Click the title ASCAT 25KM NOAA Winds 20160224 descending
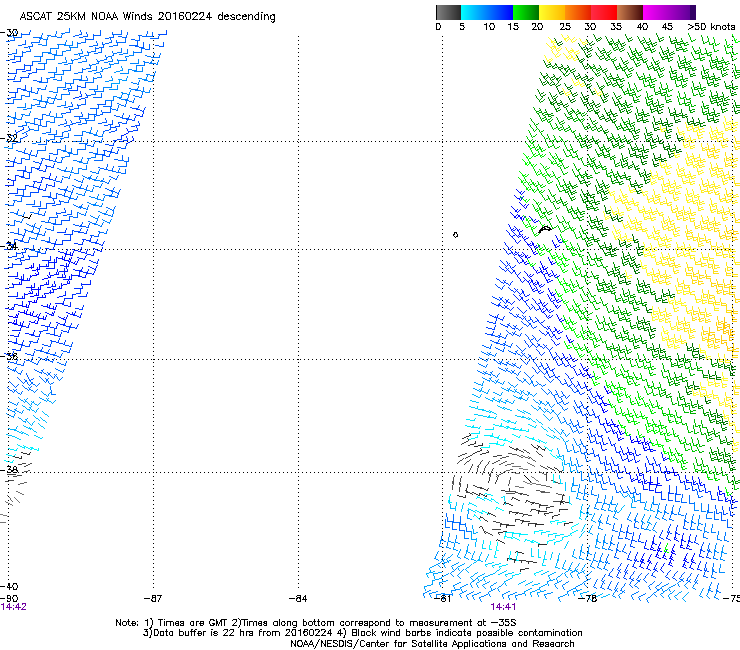The height and width of the screenshot is (650, 740). pos(147,17)
